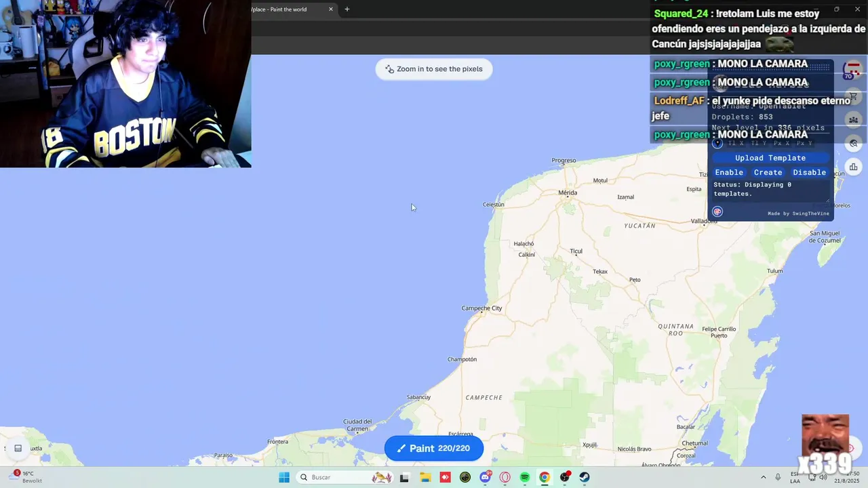Image resolution: width=868 pixels, height=488 pixels.
Task: Open Task View from the taskbar
Action: click(404, 477)
